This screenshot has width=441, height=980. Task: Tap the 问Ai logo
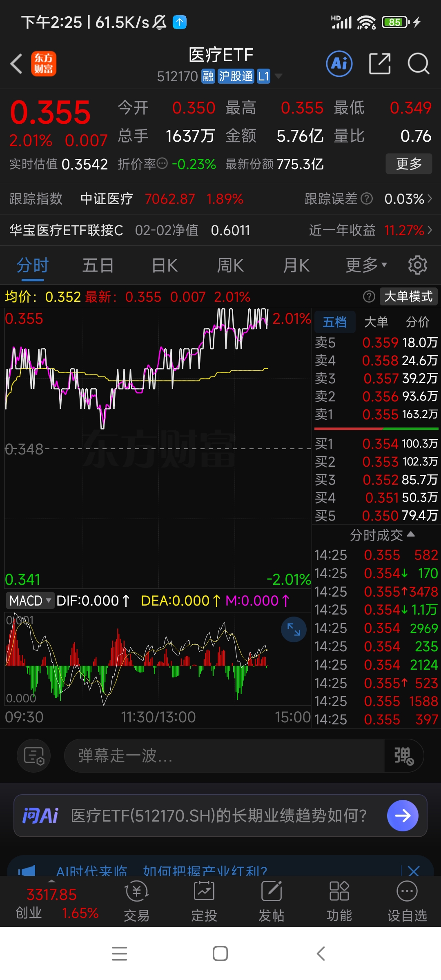point(40,815)
